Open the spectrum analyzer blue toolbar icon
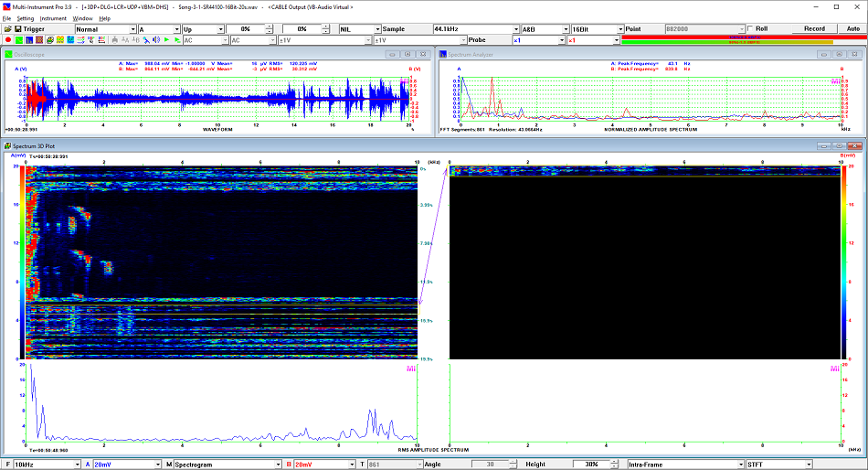The image size is (868, 470). pyautogui.click(x=29, y=40)
